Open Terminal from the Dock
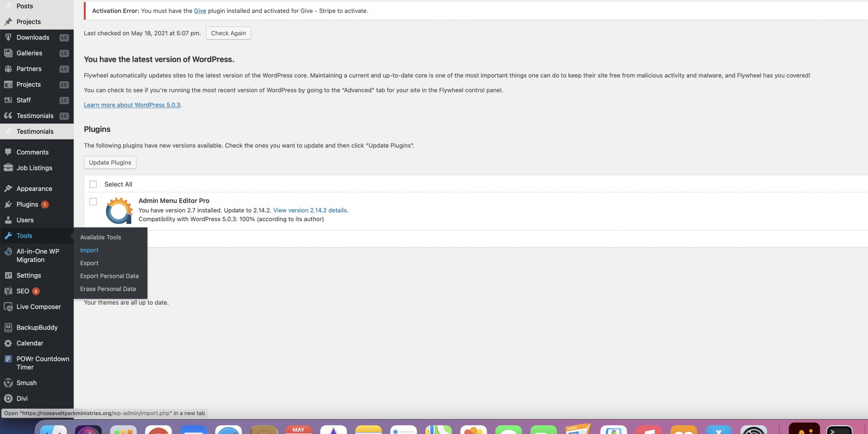The width and height of the screenshot is (868, 434). click(839, 430)
